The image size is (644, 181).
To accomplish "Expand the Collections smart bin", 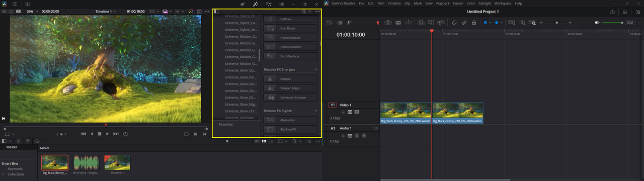I will tap(4, 174).
